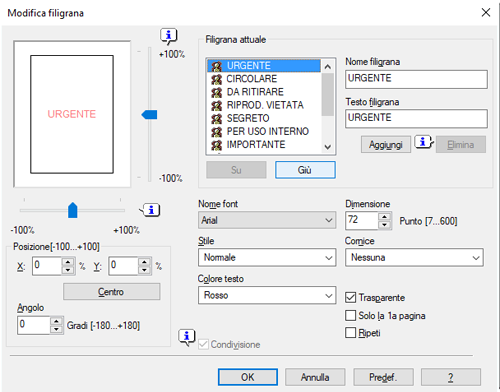Click the Dimensione input field
The width and height of the screenshot is (500, 392).
(x=362, y=220)
